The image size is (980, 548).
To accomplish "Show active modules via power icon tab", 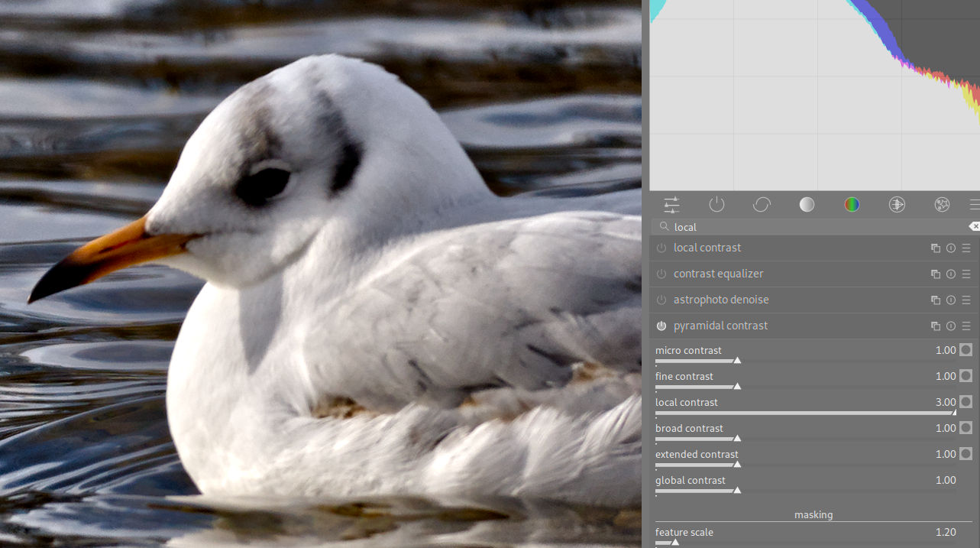I will click(716, 205).
